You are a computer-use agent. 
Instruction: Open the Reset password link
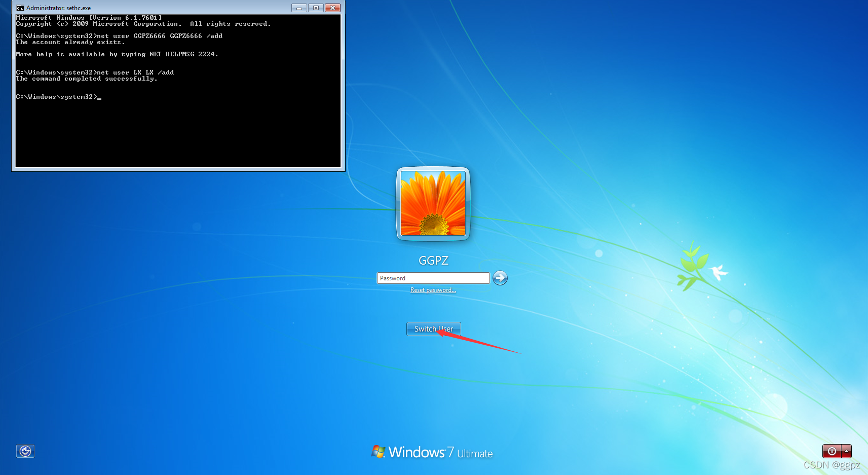point(433,290)
